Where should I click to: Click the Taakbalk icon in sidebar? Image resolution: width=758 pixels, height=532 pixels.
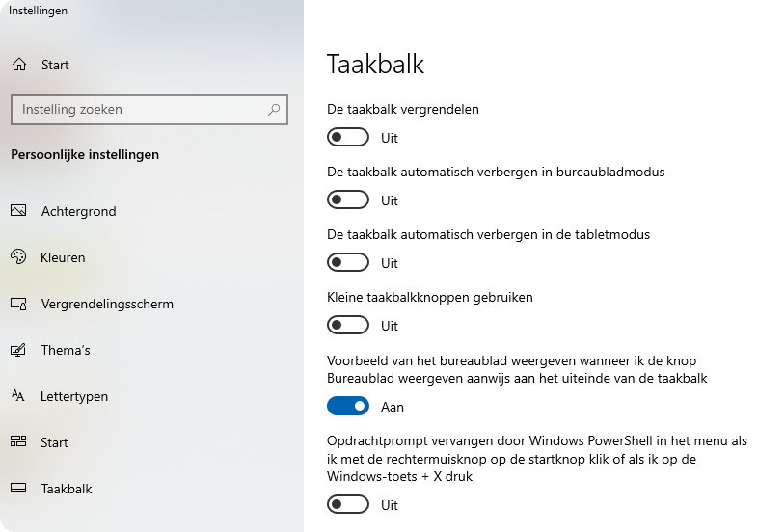coord(18,489)
